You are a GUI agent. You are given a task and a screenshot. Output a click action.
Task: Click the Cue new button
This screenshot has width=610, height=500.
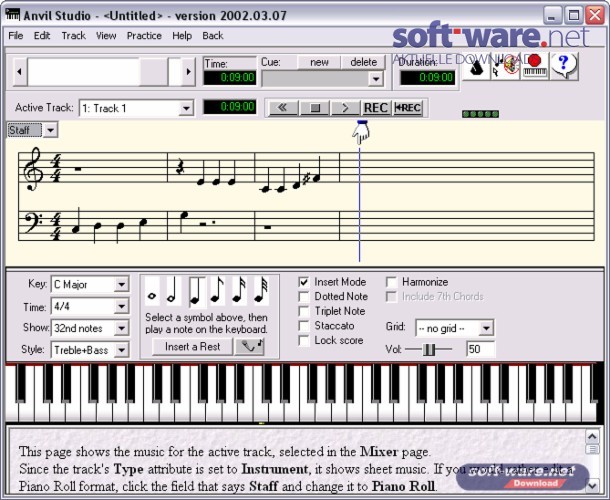pyautogui.click(x=319, y=62)
